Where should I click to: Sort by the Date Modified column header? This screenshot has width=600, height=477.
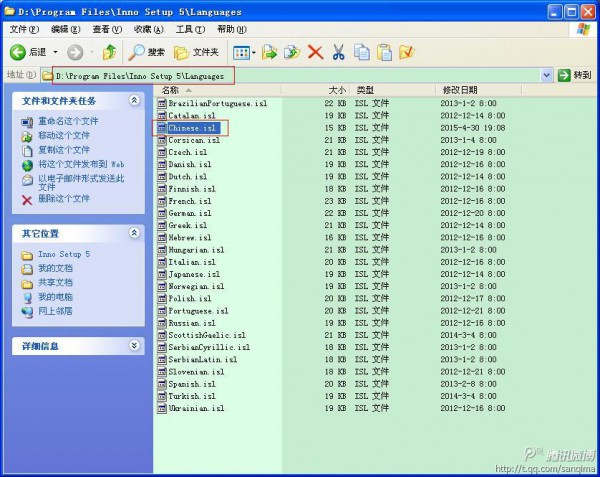click(x=479, y=90)
